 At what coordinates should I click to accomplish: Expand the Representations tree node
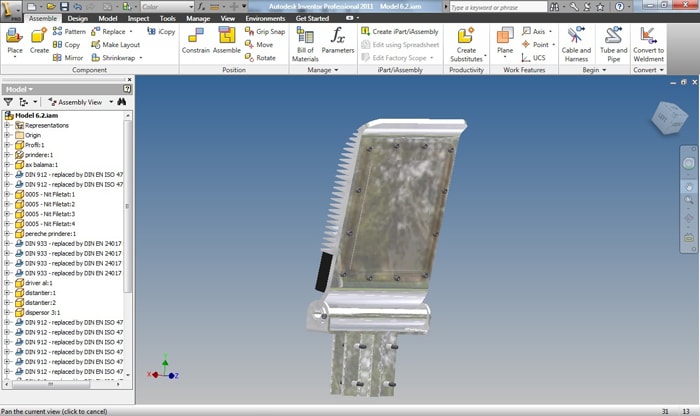[8, 125]
